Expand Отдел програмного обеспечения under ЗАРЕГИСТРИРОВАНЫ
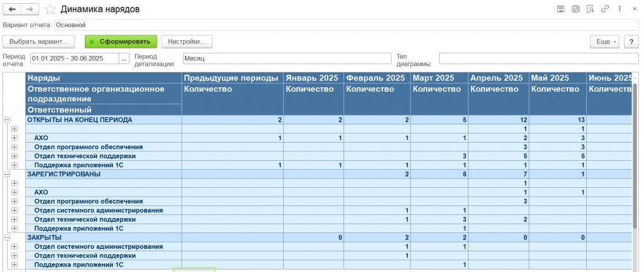 click(14, 201)
